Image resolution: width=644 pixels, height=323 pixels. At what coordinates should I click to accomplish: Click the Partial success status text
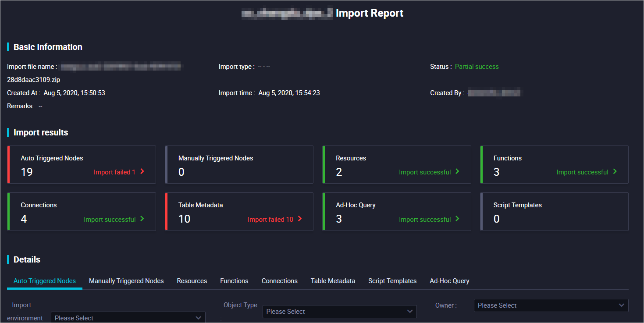(477, 67)
